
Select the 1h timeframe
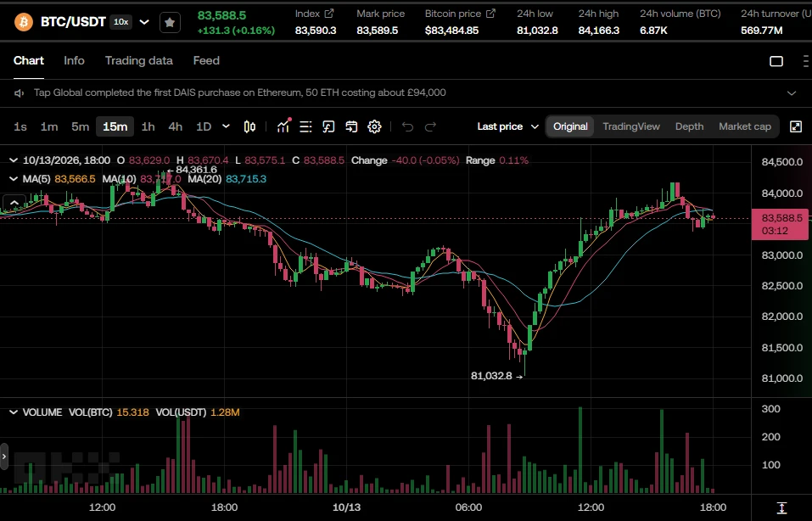tap(148, 126)
